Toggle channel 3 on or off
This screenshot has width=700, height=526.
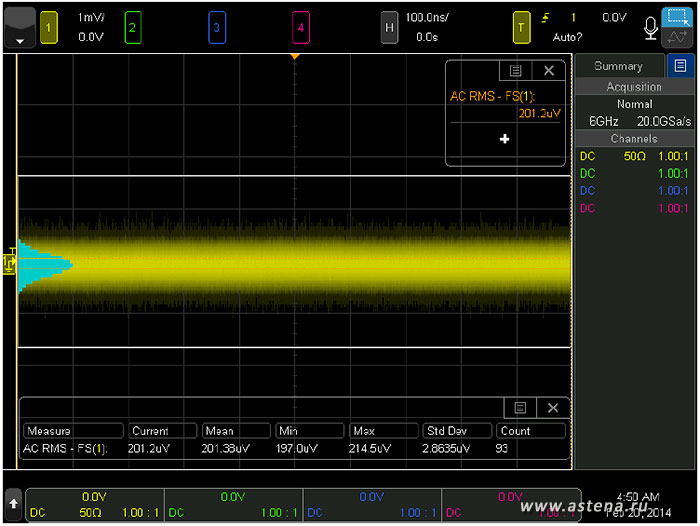(x=217, y=28)
